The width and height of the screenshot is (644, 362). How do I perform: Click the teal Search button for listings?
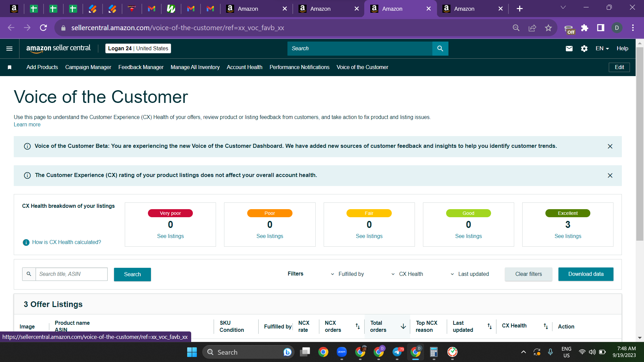point(132,275)
